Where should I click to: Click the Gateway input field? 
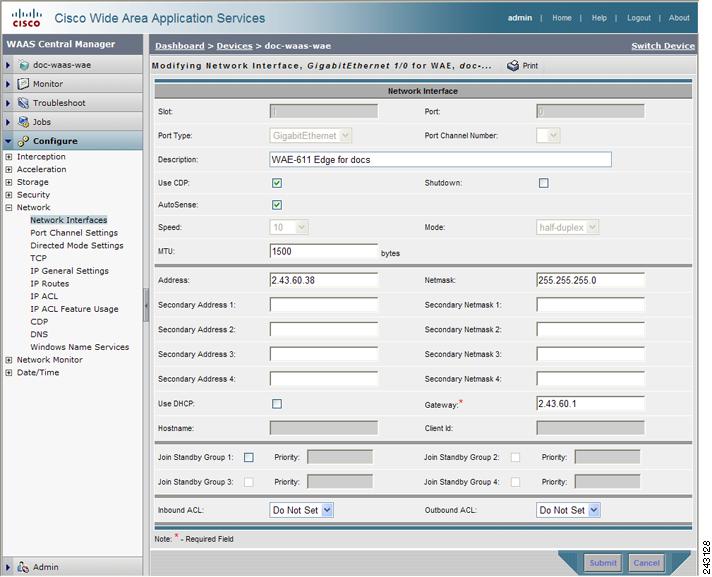coord(590,404)
